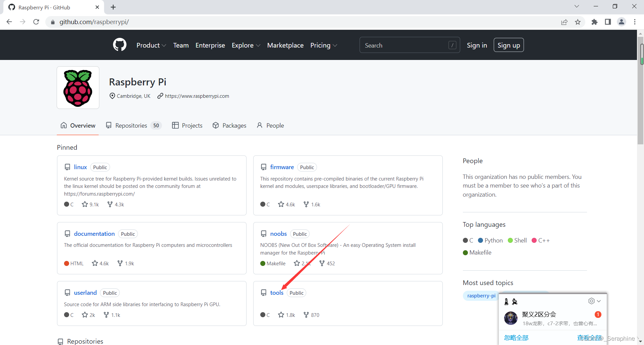The height and width of the screenshot is (345, 644).
Task: Click fork count 4.3k on linux repo
Action: coord(116,204)
